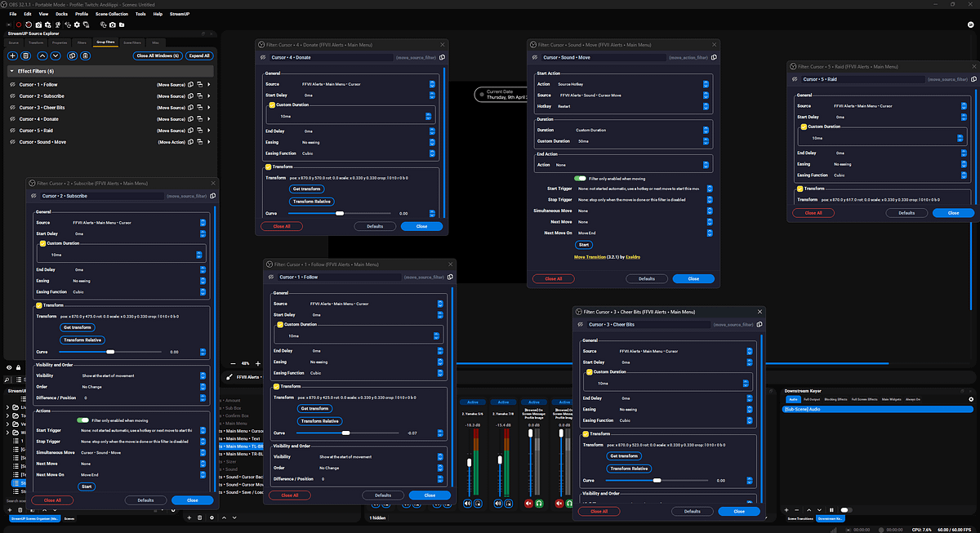Click the Downstream Keyer settings gear icon
The height and width of the screenshot is (533, 980).
coord(971,399)
